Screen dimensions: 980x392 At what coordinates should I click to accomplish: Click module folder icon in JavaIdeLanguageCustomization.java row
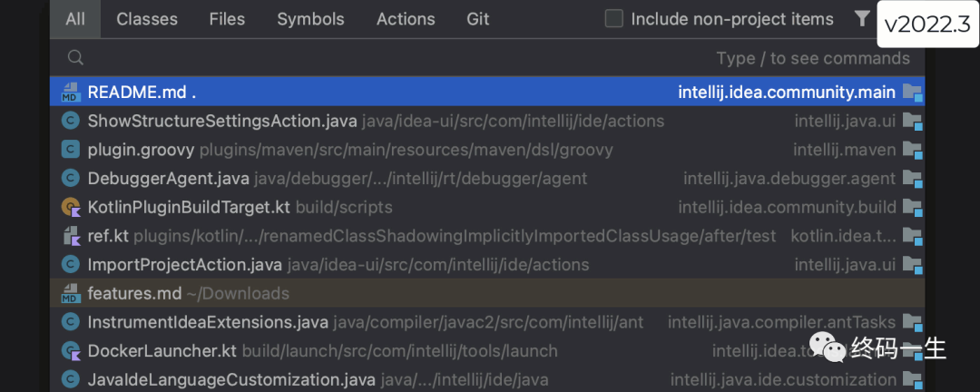[x=913, y=380]
